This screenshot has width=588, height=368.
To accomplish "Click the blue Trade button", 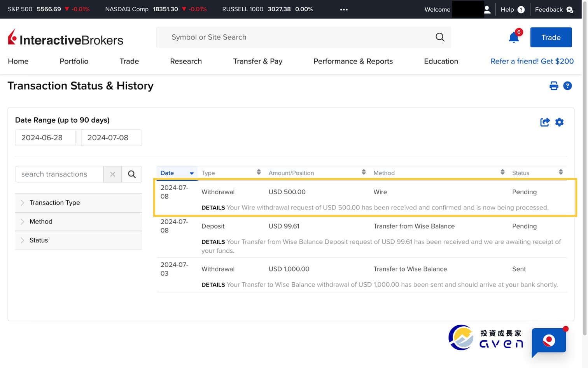I will tap(551, 37).
